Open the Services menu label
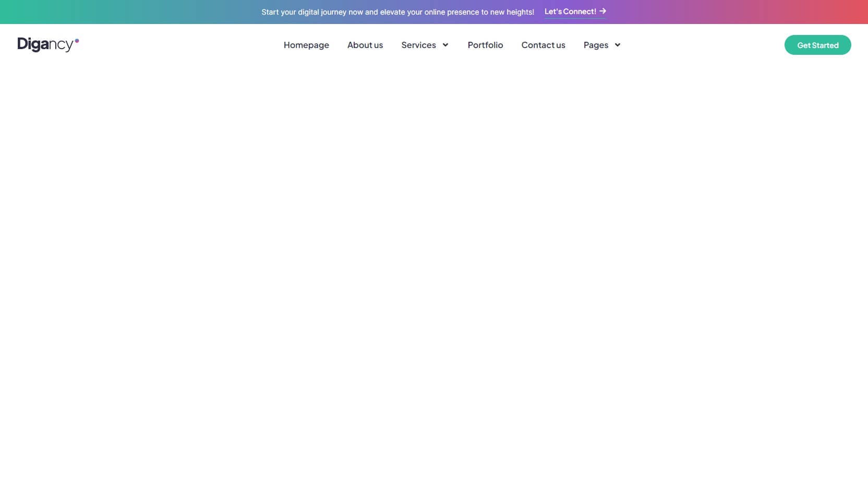Screen dimensions: 868x498 [418, 45]
